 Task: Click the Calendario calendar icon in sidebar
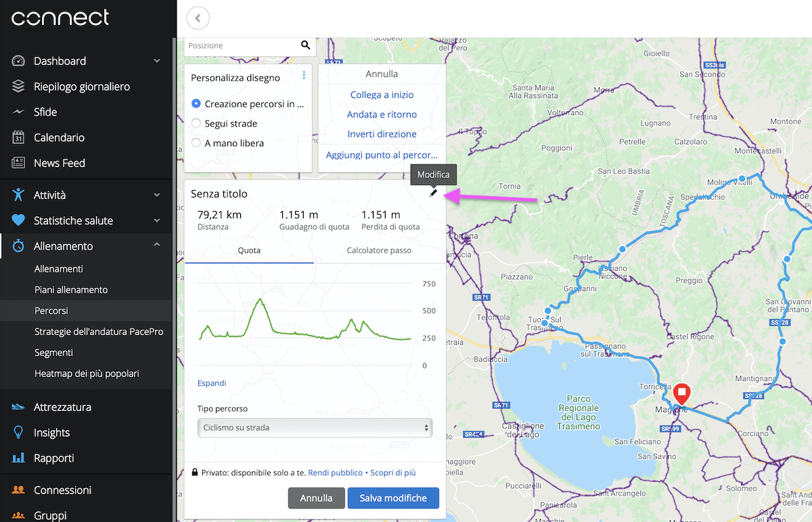coord(18,137)
